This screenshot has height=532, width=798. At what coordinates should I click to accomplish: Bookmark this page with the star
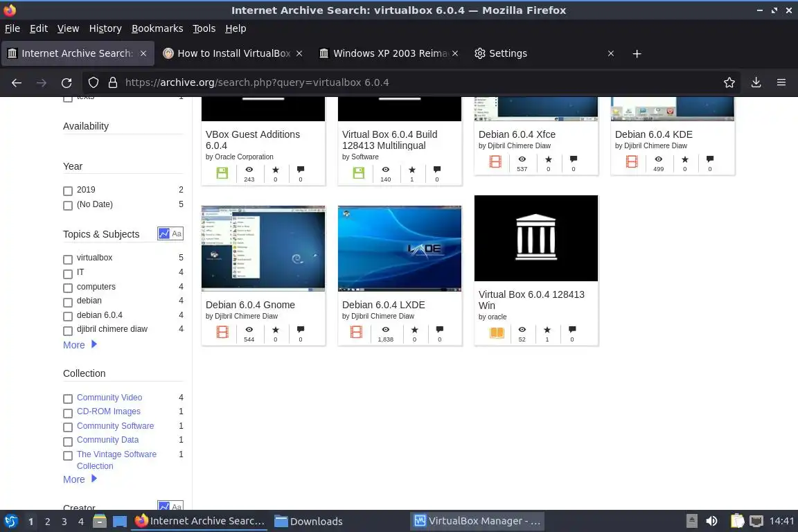(x=729, y=82)
